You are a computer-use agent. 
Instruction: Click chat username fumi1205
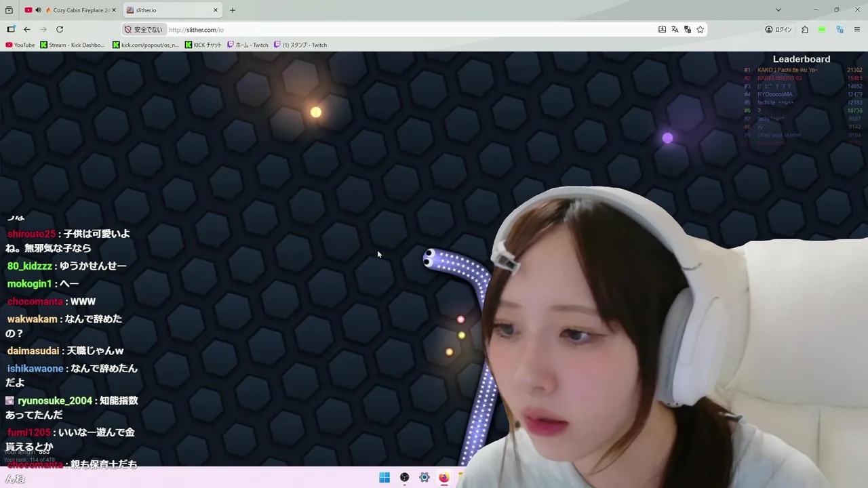[x=29, y=432]
